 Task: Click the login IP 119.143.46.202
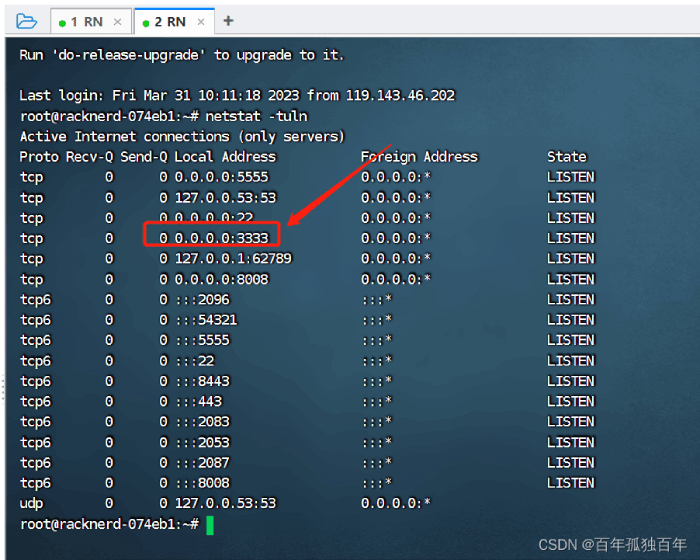pos(400,95)
